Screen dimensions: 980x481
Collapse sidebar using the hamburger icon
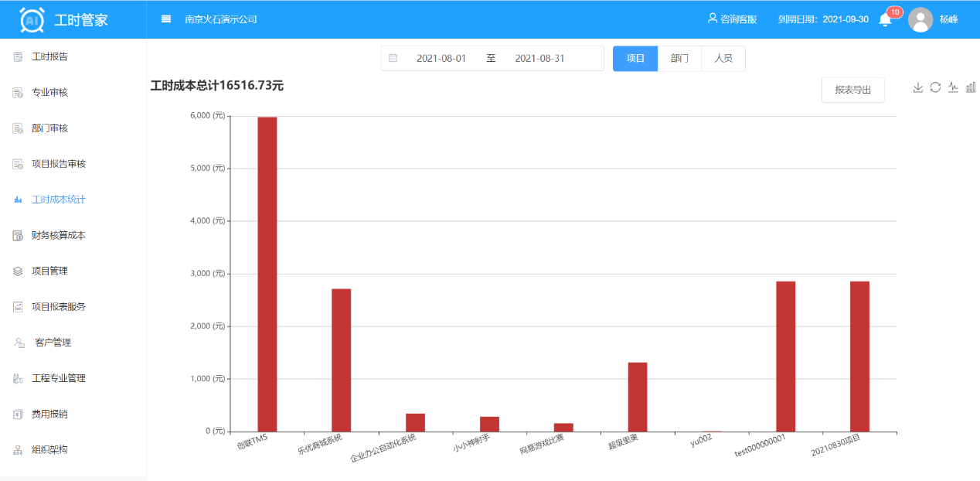point(166,19)
